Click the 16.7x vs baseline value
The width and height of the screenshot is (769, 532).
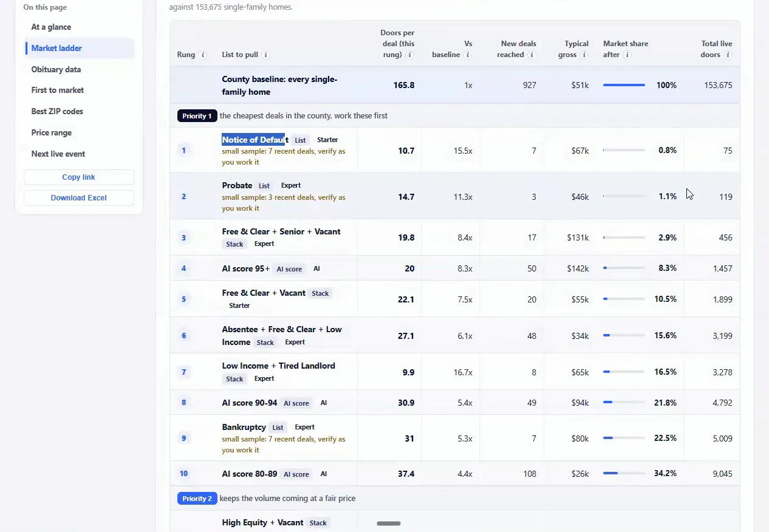coord(463,372)
